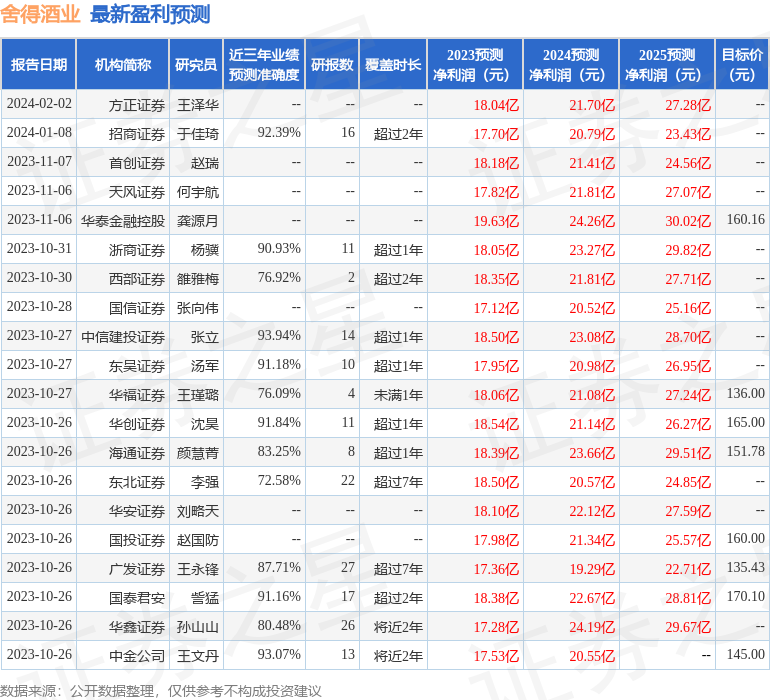Viewport: 770px width, 700px height.
Task: Click researcher 孙山山
Action: tap(198, 627)
